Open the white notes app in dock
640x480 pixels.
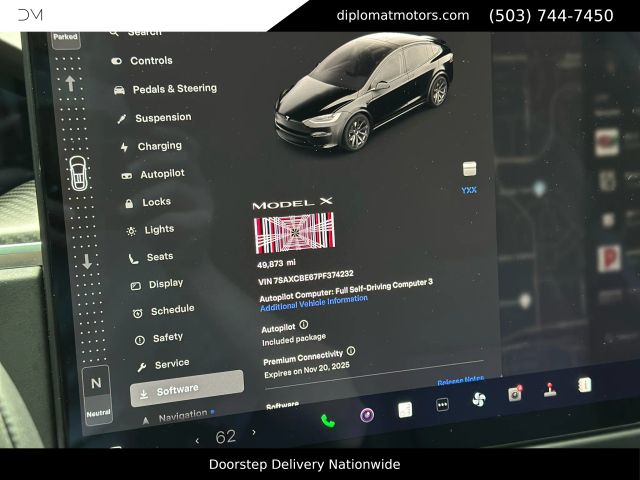pos(405,410)
